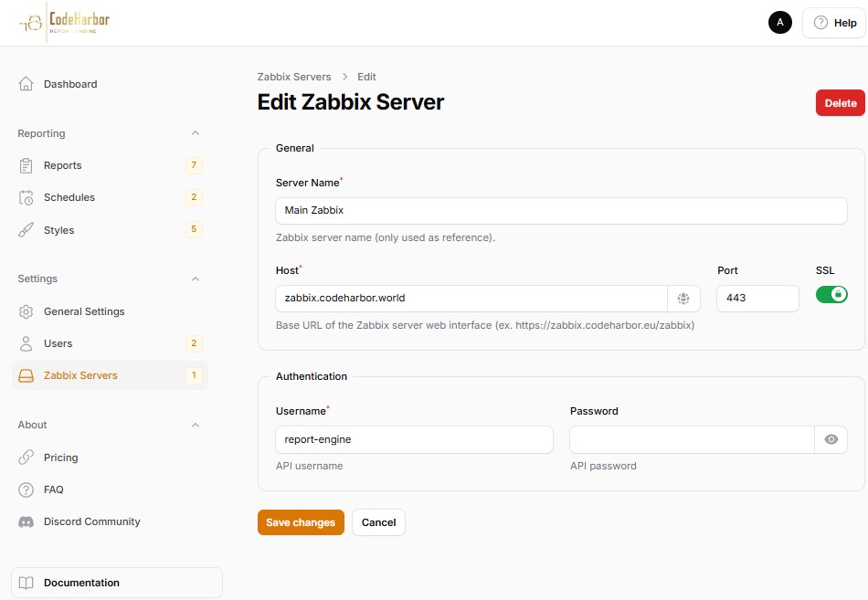The width and height of the screenshot is (868, 600).
Task: Click the Schedules calendar clock icon
Action: tap(26, 197)
